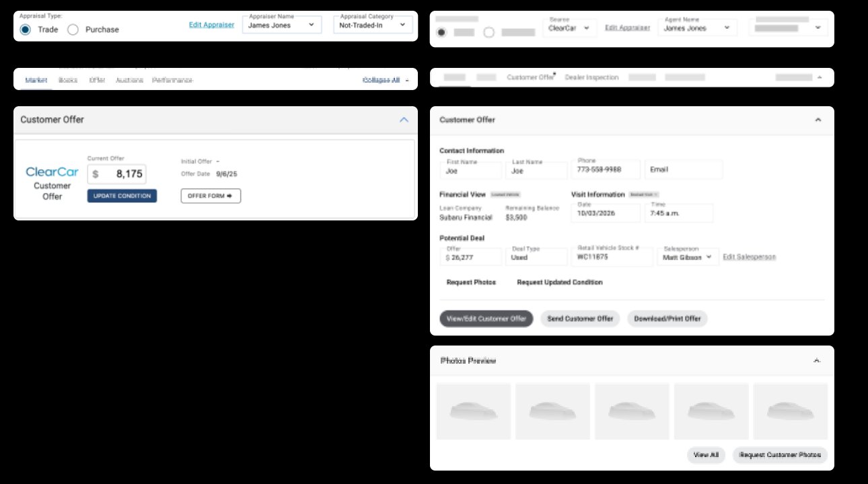The height and width of the screenshot is (484, 868).
Task: Click the Email field
Action: [x=684, y=169]
